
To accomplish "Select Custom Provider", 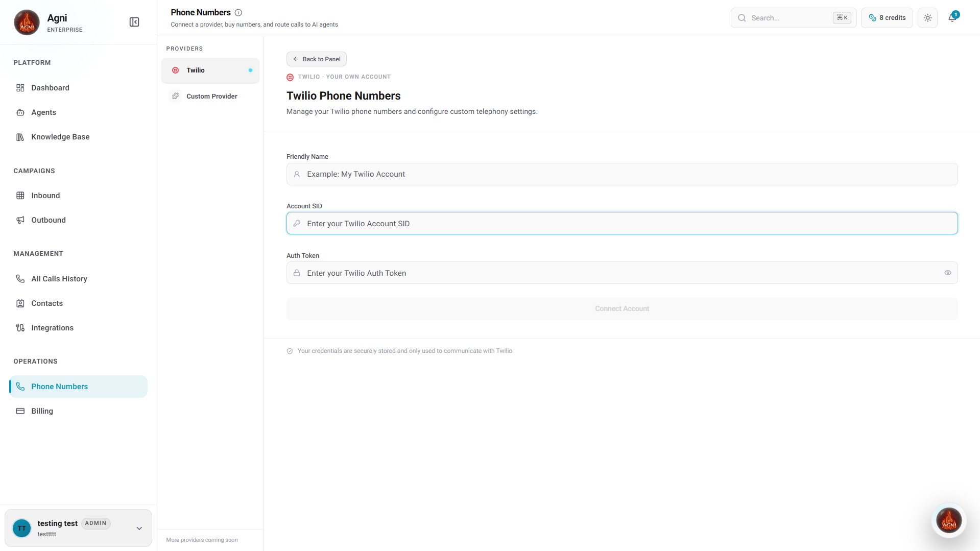I will [x=210, y=96].
